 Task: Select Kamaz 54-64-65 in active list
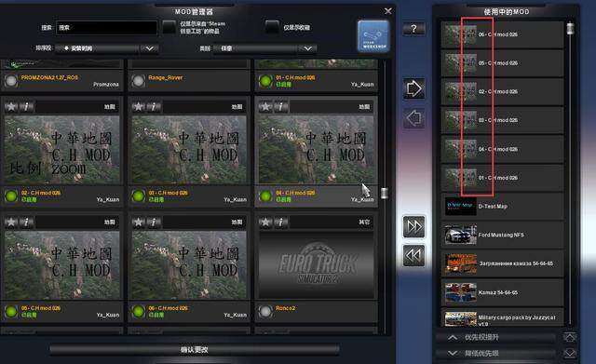(x=503, y=292)
